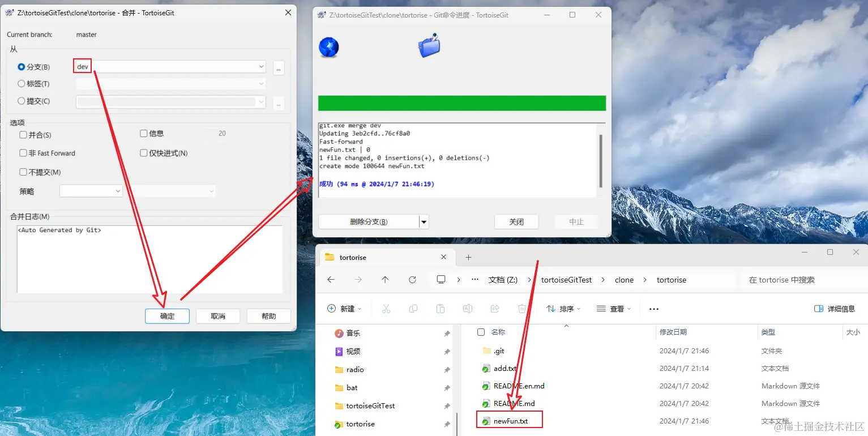Screen dimensions: 868x436
Task: Close the tortorise Explorer tab
Action: click(444, 257)
